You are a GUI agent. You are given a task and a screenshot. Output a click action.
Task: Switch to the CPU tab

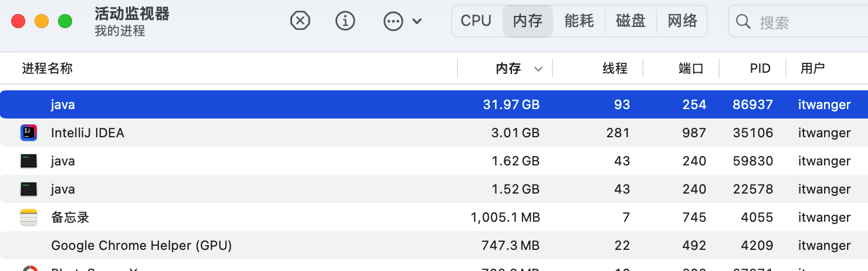point(476,21)
